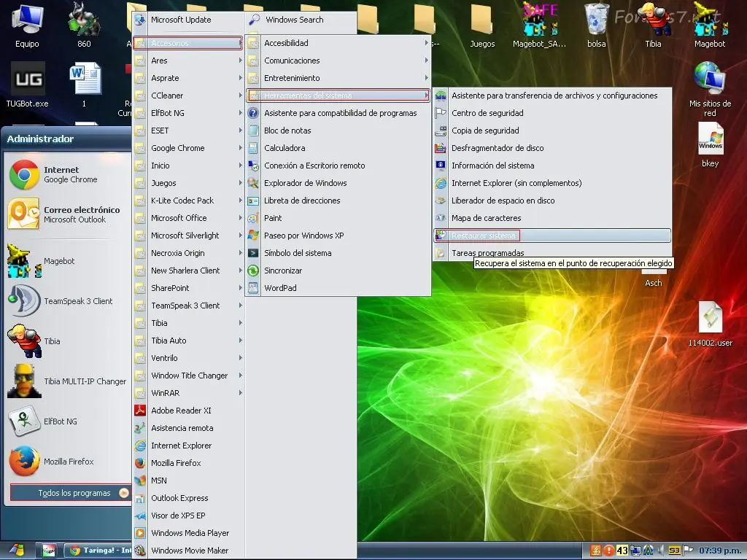Expand the Necroxia Origin folder
Image resolution: width=747 pixels, height=560 pixels.
coord(187,253)
